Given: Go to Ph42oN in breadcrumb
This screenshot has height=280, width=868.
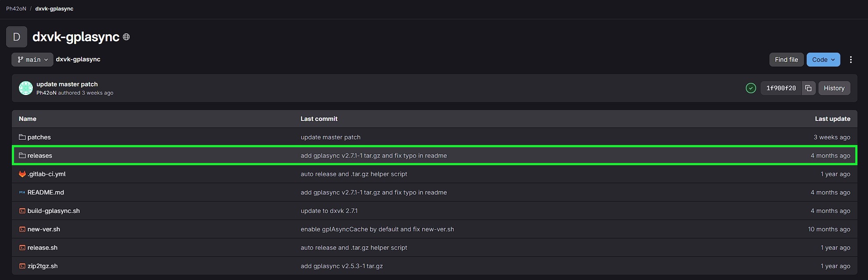Looking at the screenshot, I should 16,9.
